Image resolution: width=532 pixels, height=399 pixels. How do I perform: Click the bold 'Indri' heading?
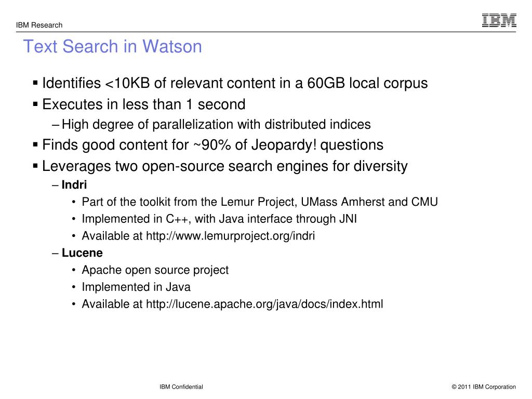pos(74,185)
